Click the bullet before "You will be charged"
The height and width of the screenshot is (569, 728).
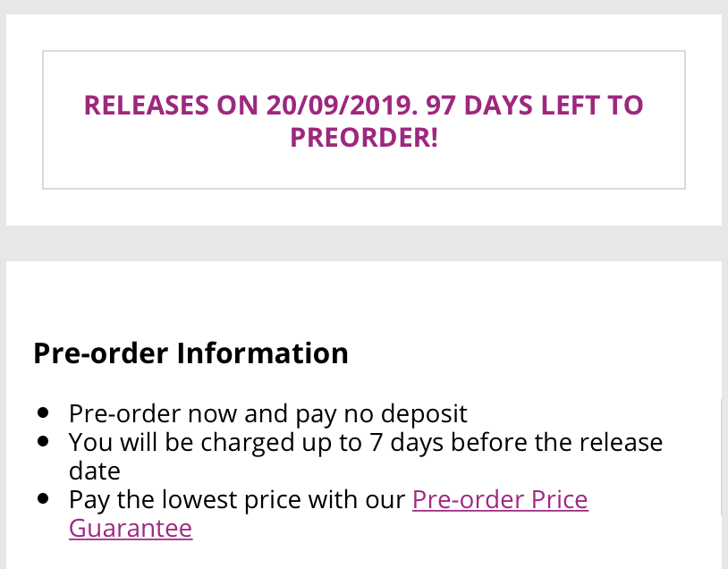43,442
